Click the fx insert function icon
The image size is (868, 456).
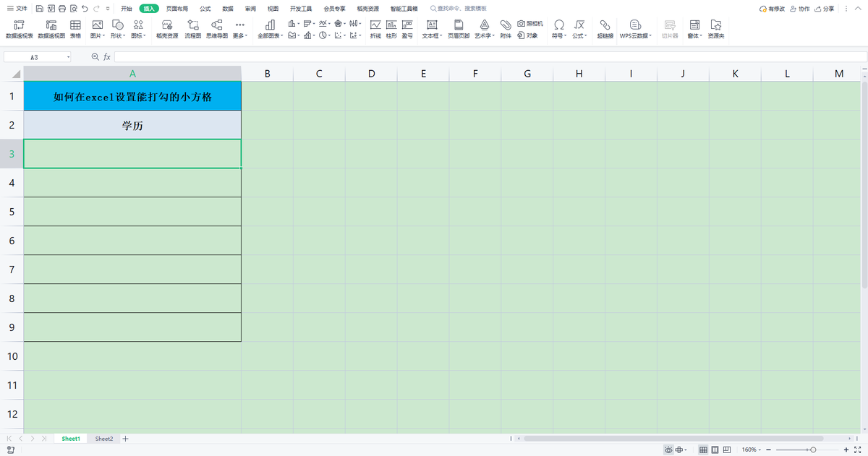107,56
